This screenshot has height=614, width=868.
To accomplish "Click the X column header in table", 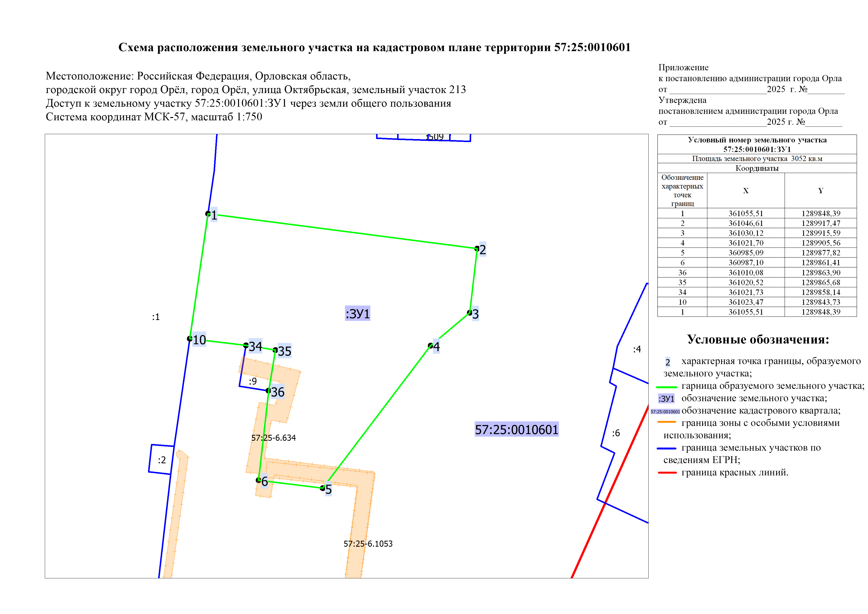I will (x=745, y=191).
